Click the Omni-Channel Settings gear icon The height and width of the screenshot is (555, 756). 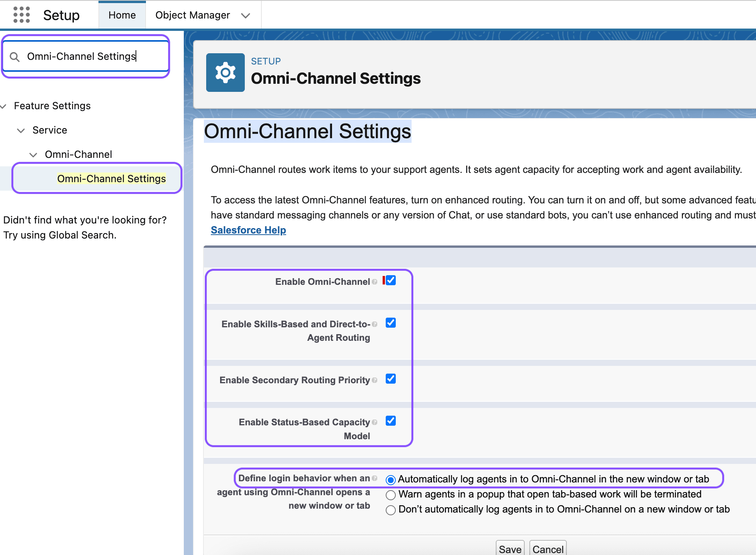point(225,72)
